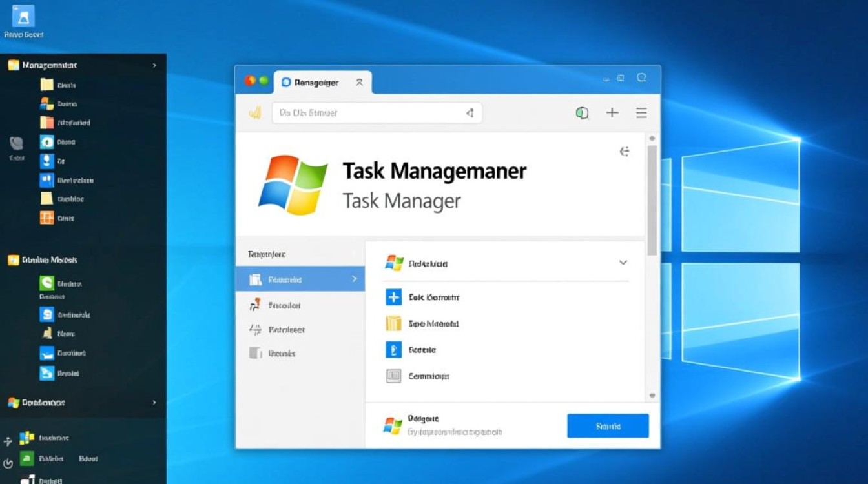868x484 pixels.
Task: Collapse the window tab using its caret
Action: pyautogui.click(x=359, y=83)
